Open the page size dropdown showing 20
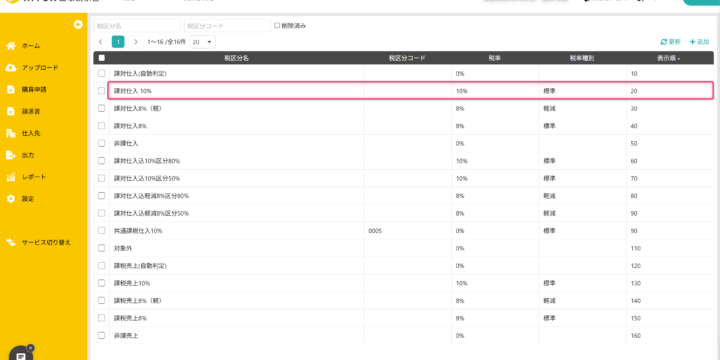720x360 pixels. [x=202, y=42]
